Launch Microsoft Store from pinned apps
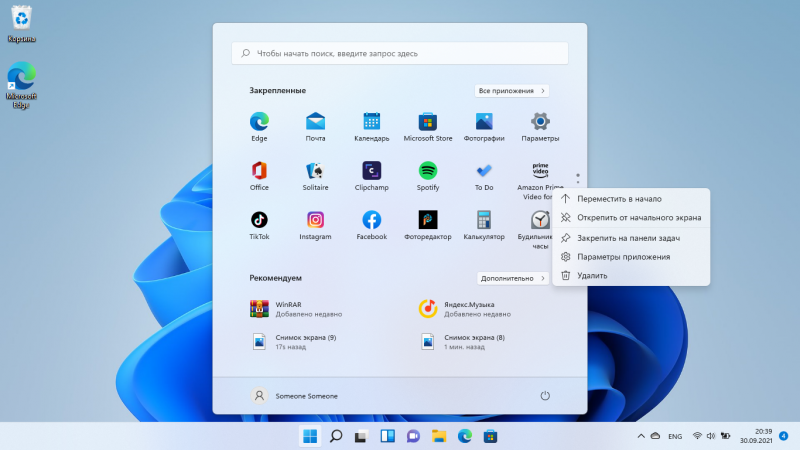The image size is (800, 450). pyautogui.click(x=428, y=122)
